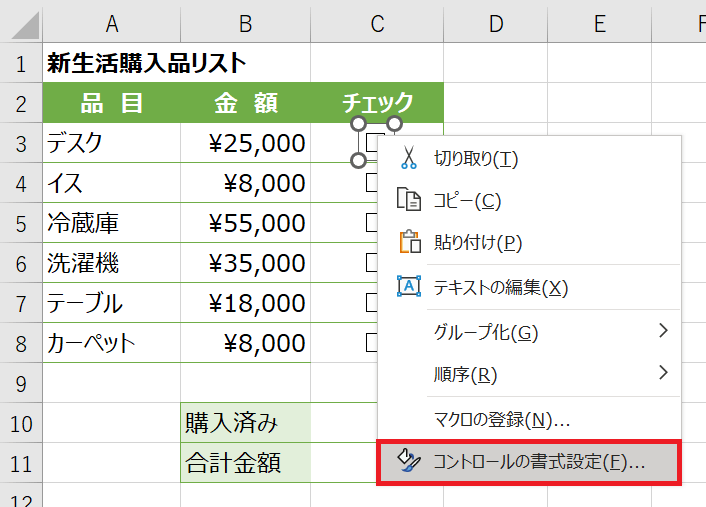The image size is (706, 507).
Task: Expand the グループ化 submenu arrow
Action: [663, 331]
